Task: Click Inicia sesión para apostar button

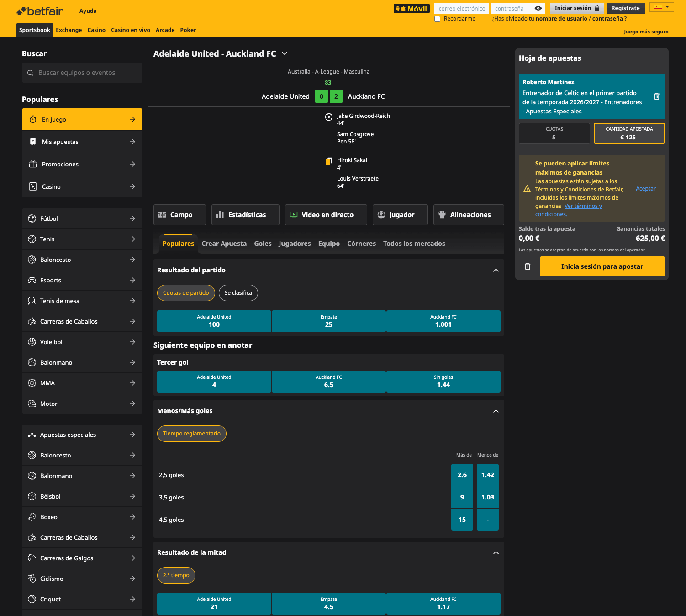Action: tap(602, 266)
